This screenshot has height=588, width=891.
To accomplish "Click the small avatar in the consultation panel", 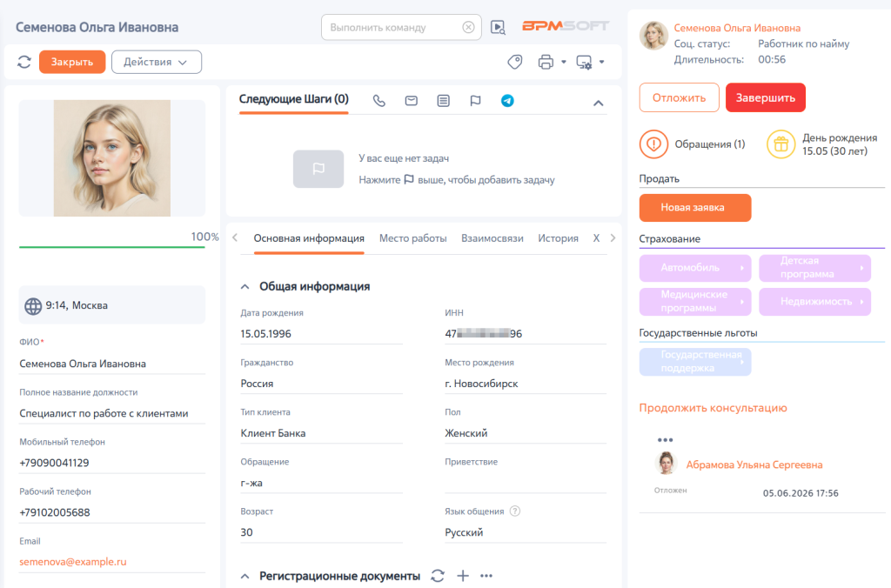I will click(x=653, y=36).
